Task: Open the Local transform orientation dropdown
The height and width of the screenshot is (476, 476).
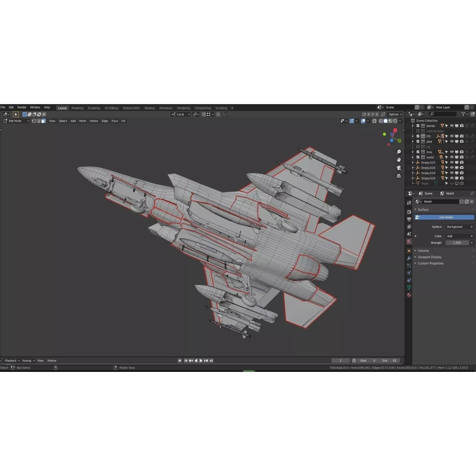Action: click(x=180, y=114)
